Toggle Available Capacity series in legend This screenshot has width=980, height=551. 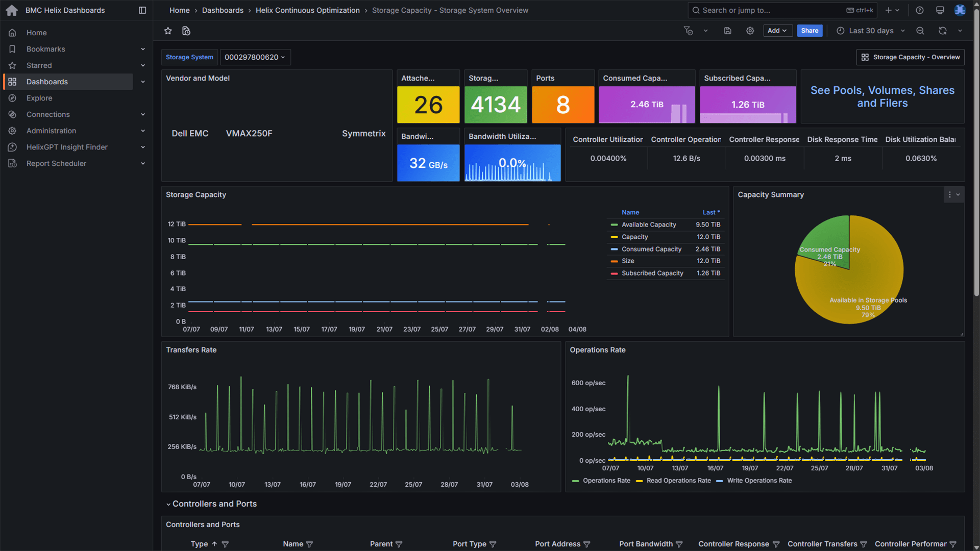click(648, 225)
